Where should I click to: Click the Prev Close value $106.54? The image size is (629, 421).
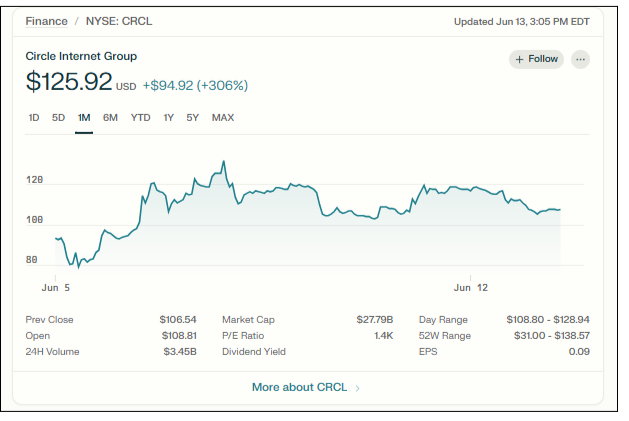coord(178,320)
